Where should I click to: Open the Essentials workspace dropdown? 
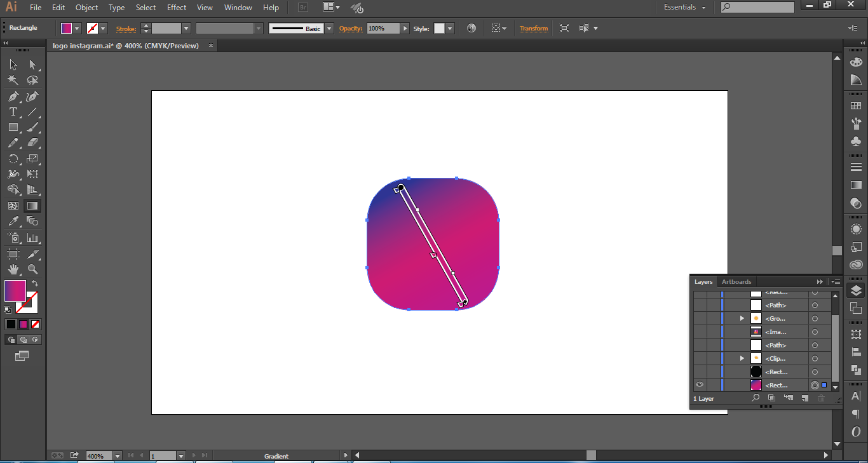point(684,8)
